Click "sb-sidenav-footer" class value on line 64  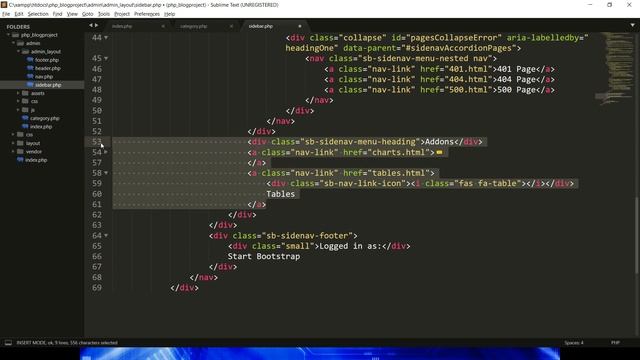[x=309, y=236]
